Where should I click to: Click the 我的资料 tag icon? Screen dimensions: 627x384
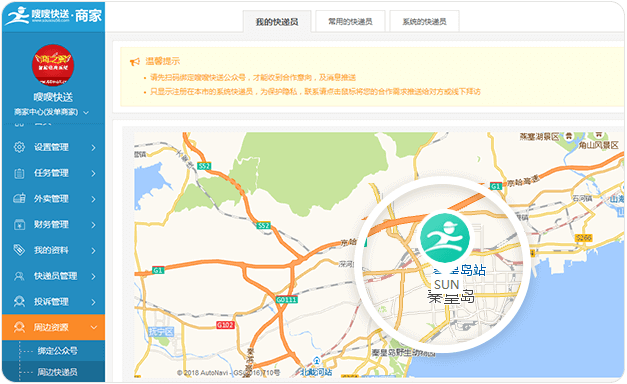(19, 250)
